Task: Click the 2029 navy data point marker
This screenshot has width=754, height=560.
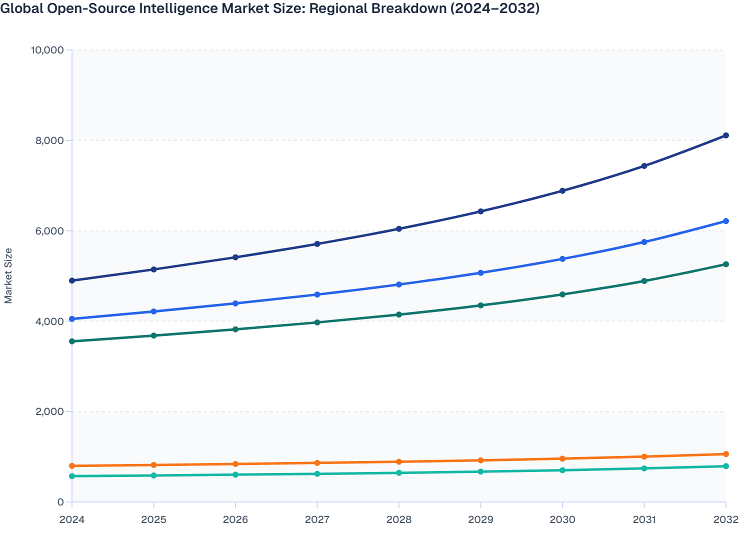Action: coord(480,211)
